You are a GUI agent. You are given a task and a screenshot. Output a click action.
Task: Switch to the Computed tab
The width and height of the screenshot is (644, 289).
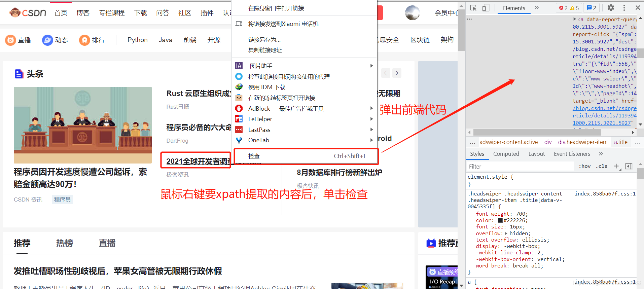[506, 154]
